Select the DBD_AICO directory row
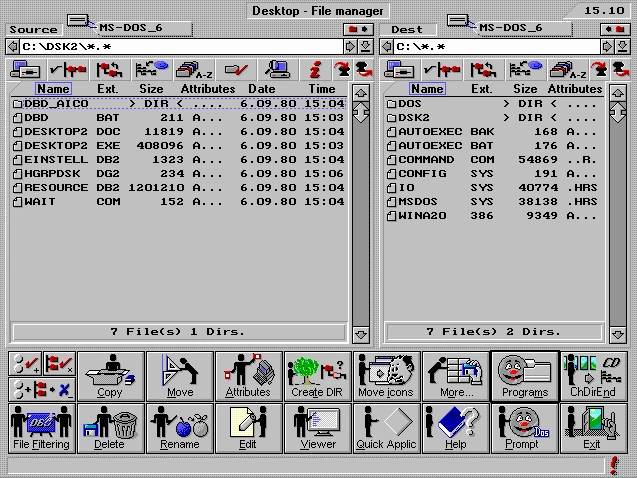 coord(179,104)
